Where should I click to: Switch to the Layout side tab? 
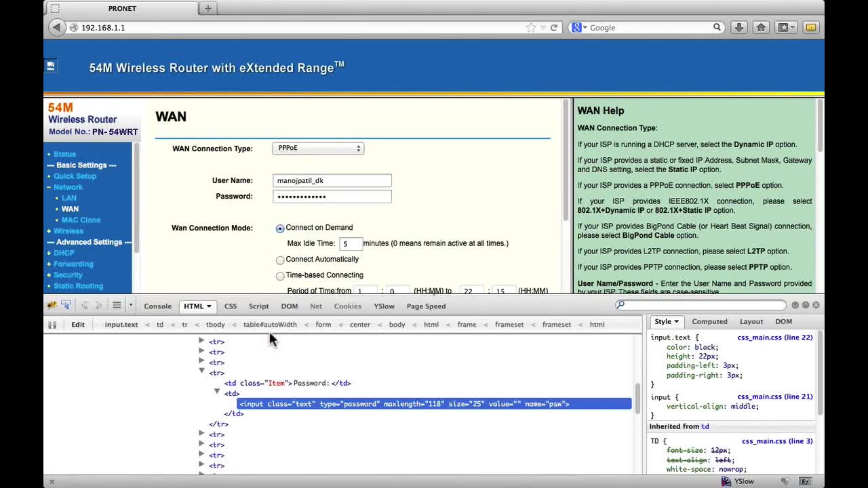(x=751, y=321)
